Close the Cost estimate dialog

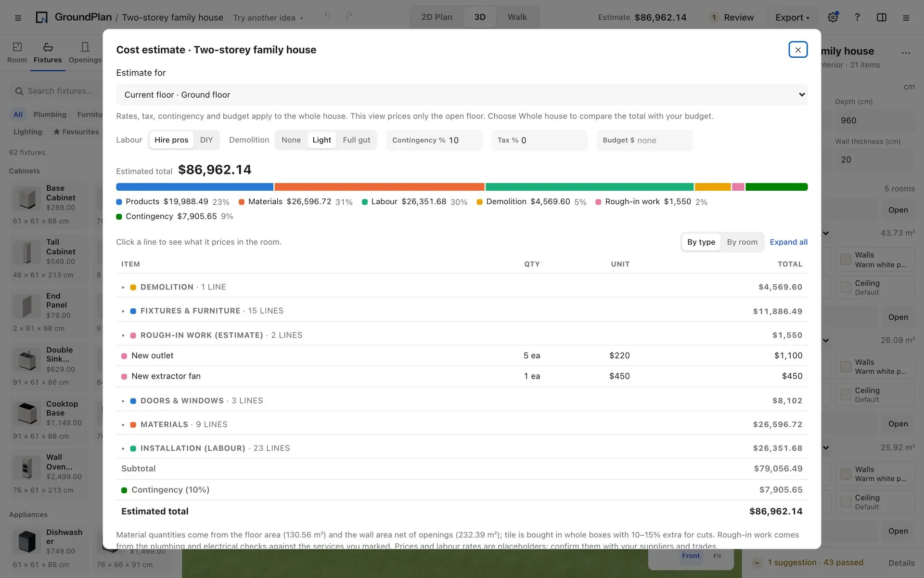point(798,50)
